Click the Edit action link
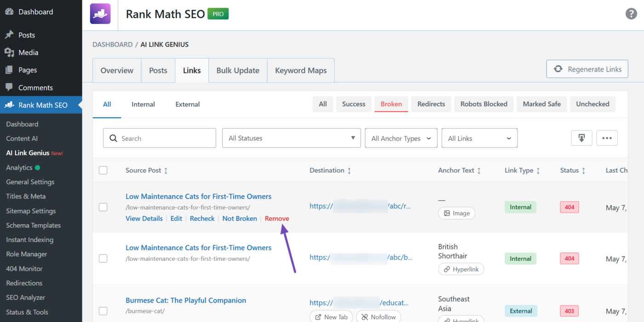644x322 pixels. pos(176,219)
